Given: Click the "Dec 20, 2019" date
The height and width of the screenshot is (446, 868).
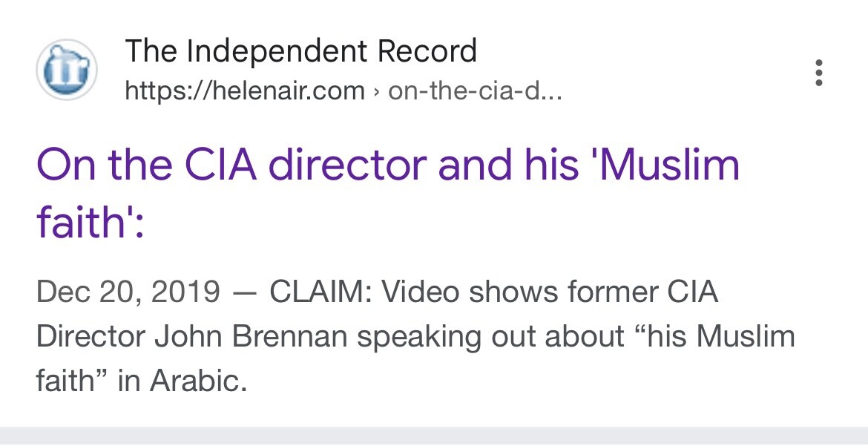Looking at the screenshot, I should click(128, 292).
